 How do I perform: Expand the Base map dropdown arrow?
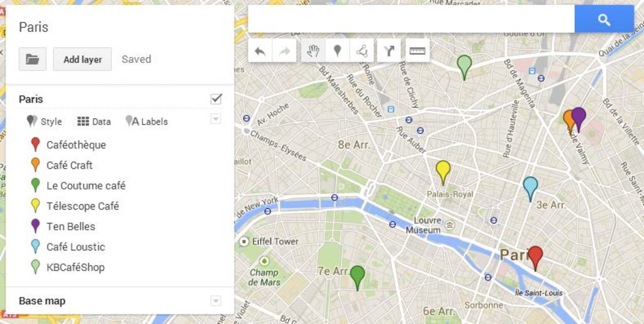tap(216, 301)
